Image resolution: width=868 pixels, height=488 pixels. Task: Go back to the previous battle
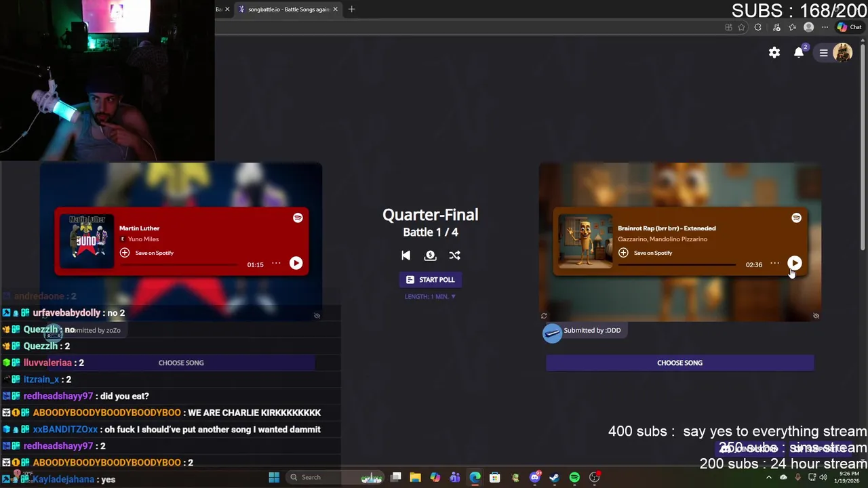pyautogui.click(x=406, y=256)
